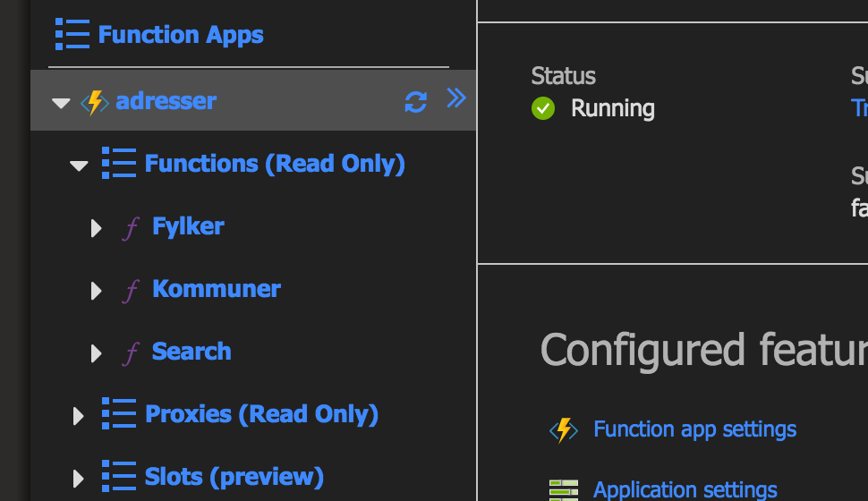Click the Application settings icon
868x501 pixels.
pos(564,489)
